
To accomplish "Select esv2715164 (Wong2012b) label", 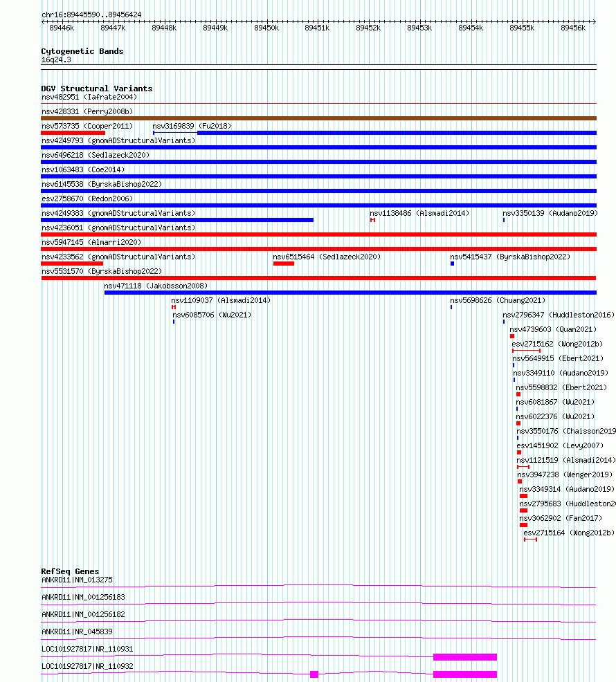I will [569, 533].
